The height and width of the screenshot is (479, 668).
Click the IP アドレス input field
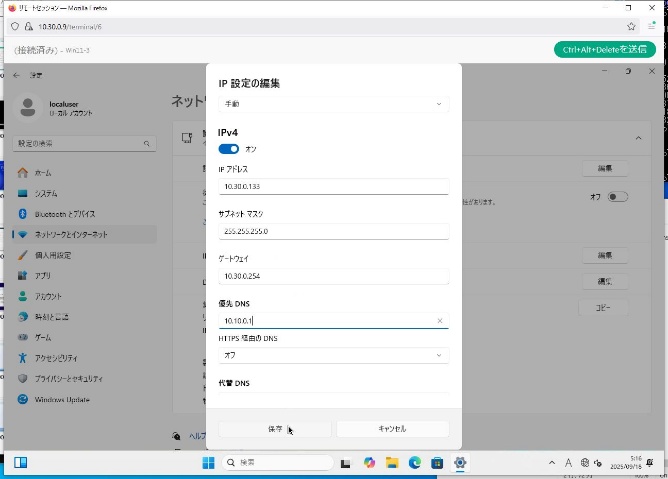[x=334, y=186]
